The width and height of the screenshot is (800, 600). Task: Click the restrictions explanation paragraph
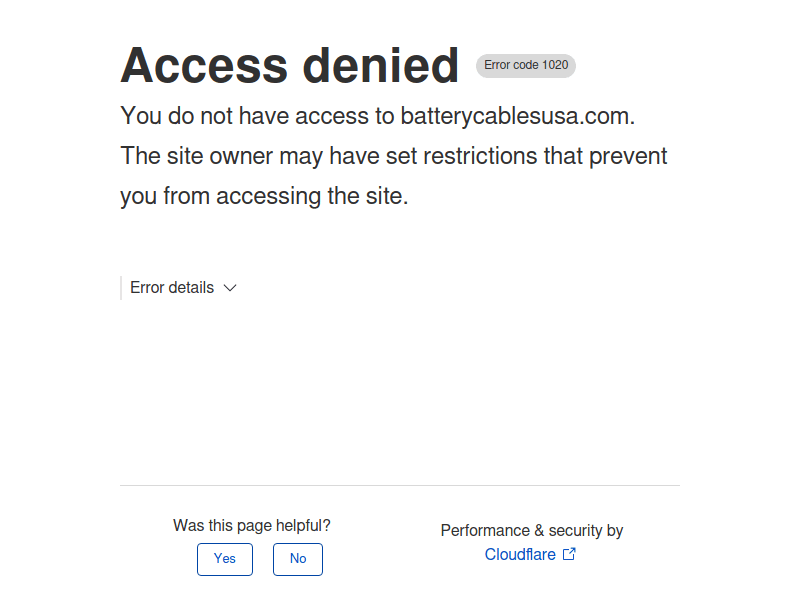click(393, 175)
